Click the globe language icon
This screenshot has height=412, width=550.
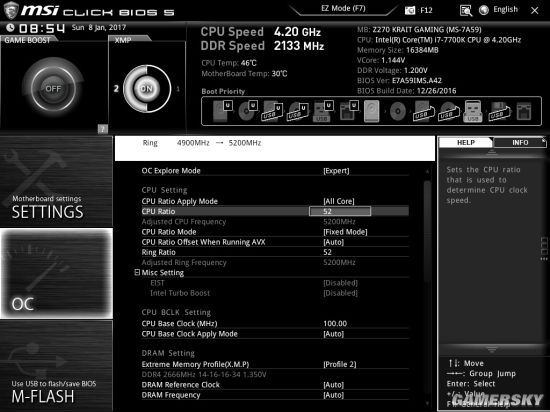click(484, 10)
